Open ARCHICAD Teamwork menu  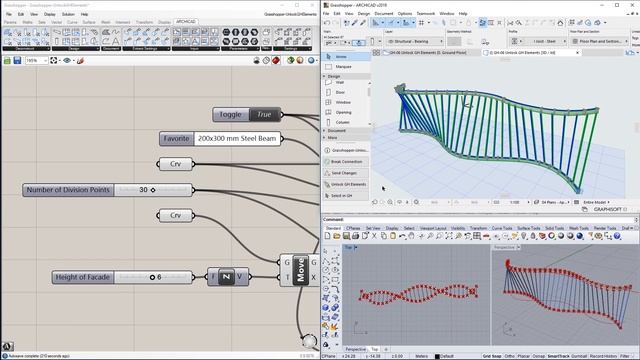426,13
